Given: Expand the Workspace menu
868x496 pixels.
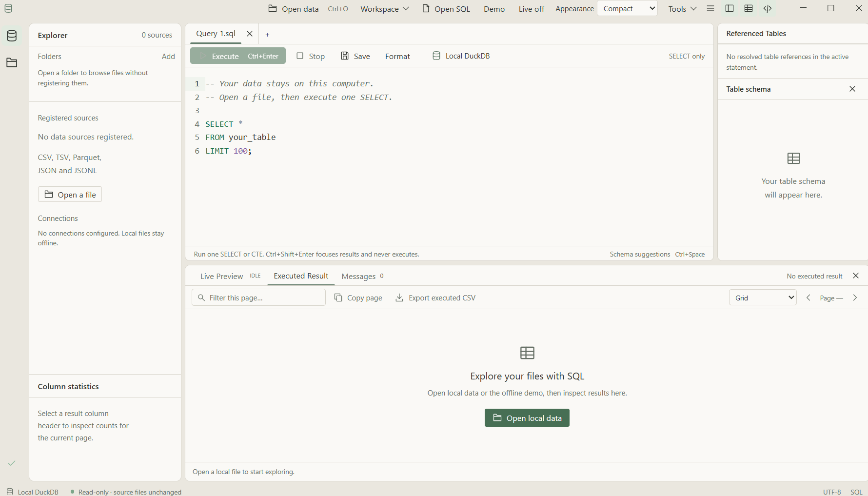Looking at the screenshot, I should pyautogui.click(x=385, y=9).
